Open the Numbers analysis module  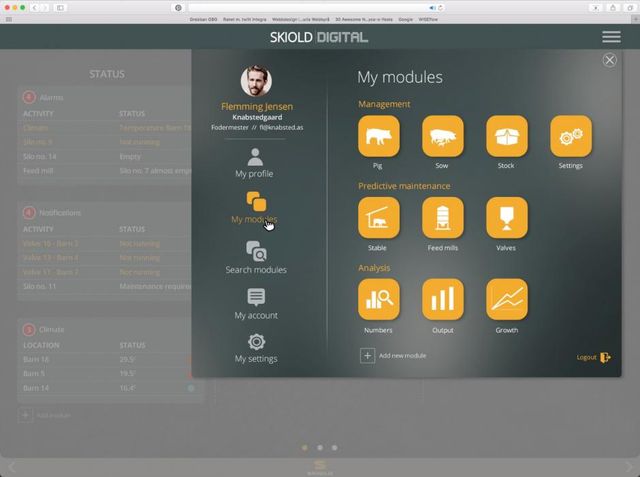tap(378, 299)
